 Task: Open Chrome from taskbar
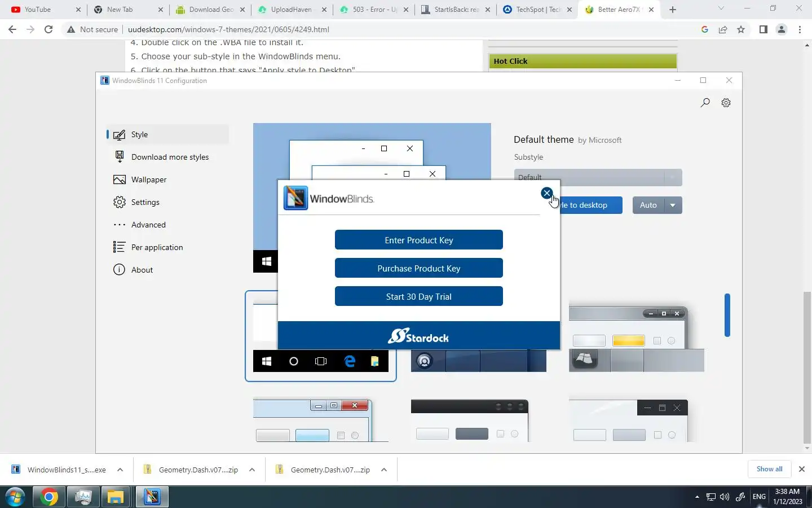point(48,497)
